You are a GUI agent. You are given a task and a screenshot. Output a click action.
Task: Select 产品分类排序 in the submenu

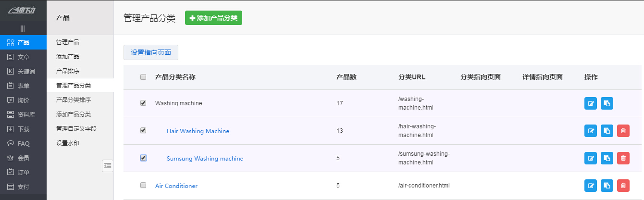(x=74, y=100)
